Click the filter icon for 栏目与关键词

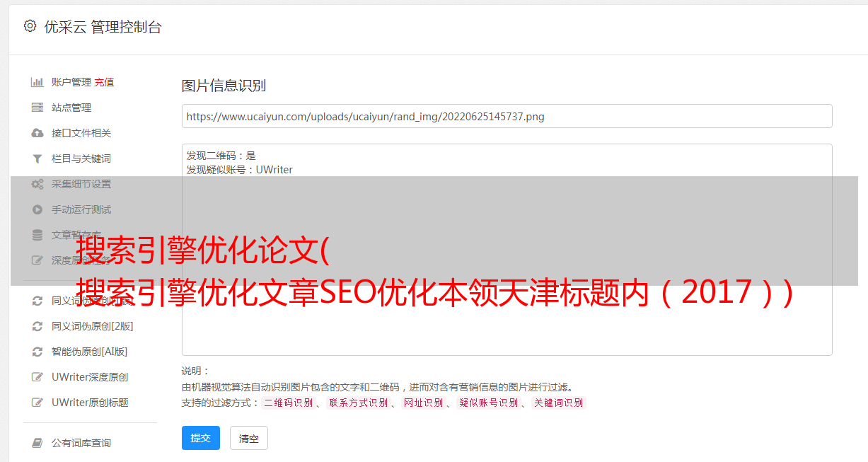point(37,158)
